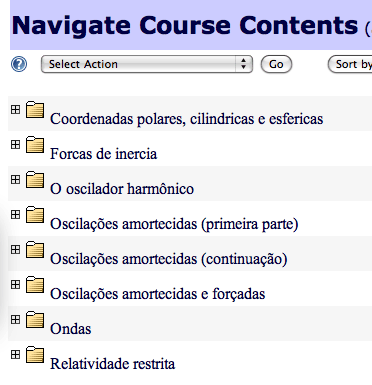372x385 pixels.
Task: Open the Select Action dropdown
Action: (147, 64)
